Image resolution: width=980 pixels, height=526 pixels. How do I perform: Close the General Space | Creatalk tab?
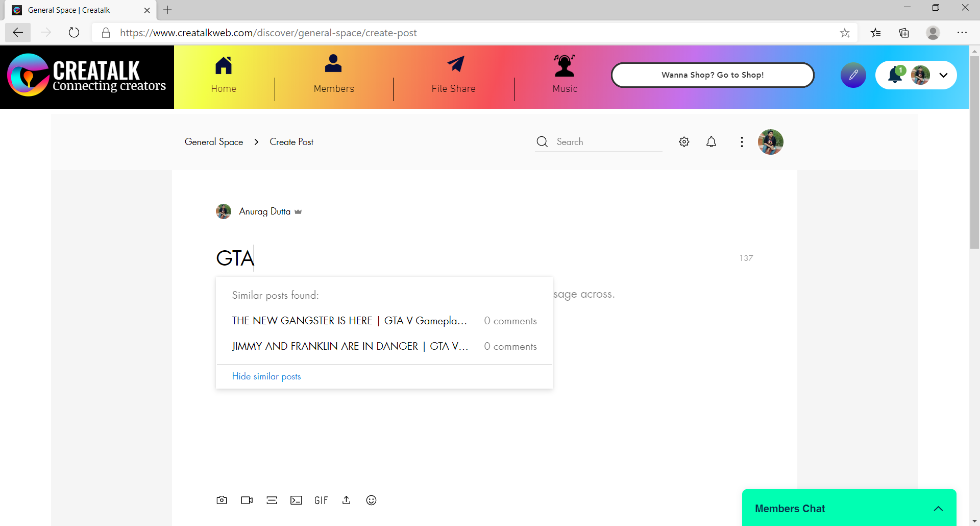click(x=147, y=10)
